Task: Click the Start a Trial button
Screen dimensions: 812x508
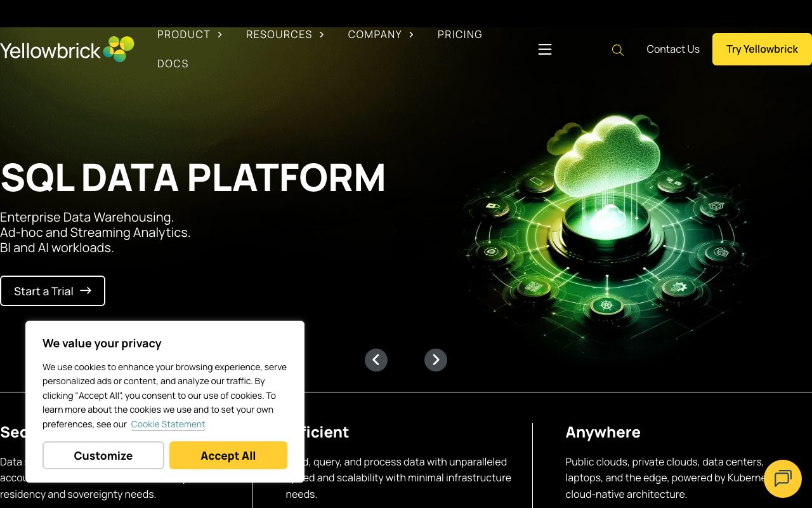Action: [53, 291]
